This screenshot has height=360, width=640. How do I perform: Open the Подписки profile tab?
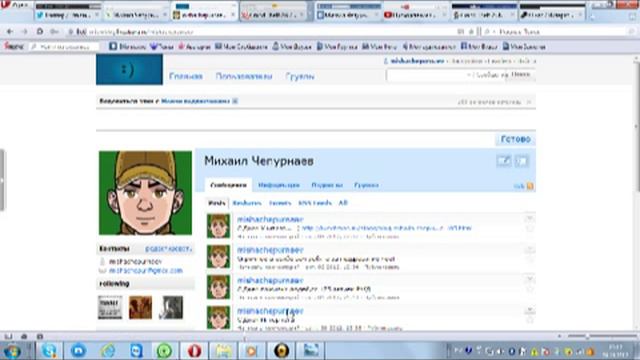327,185
